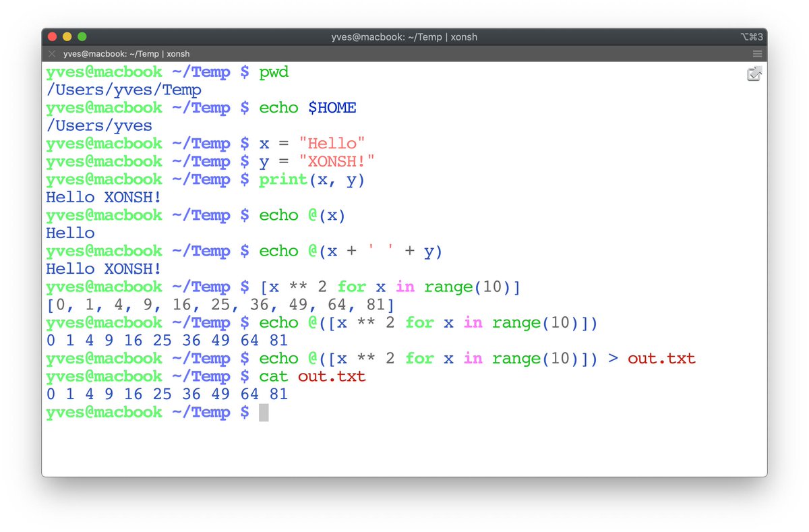The height and width of the screenshot is (532, 809).
Task: Minimize the window with yellow button
Action: pyautogui.click(x=67, y=36)
